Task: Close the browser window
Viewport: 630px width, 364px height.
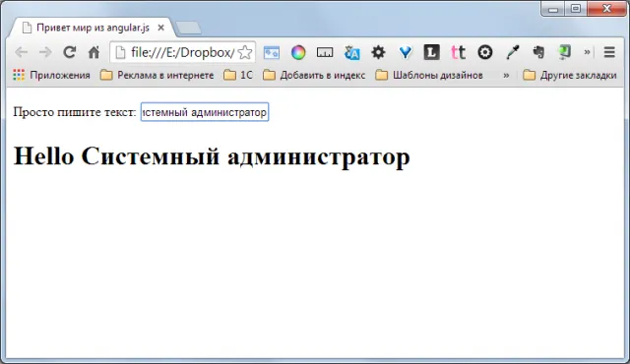Action: [x=606, y=9]
